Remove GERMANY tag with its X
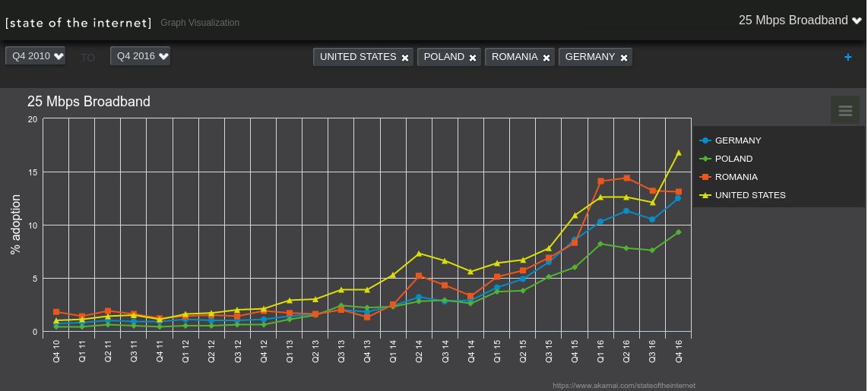Image resolution: width=868 pixels, height=391 pixels. click(x=624, y=58)
